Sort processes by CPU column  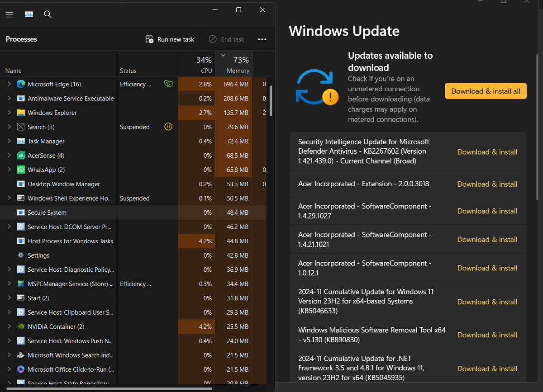(196, 63)
